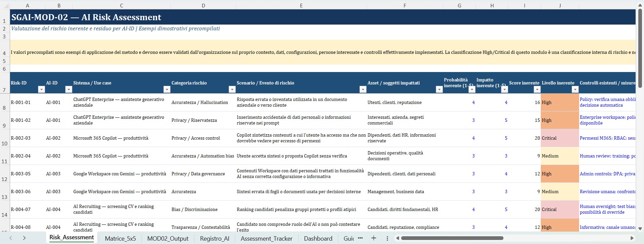
Task: Select cell R-004-07
Action: (x=28, y=209)
